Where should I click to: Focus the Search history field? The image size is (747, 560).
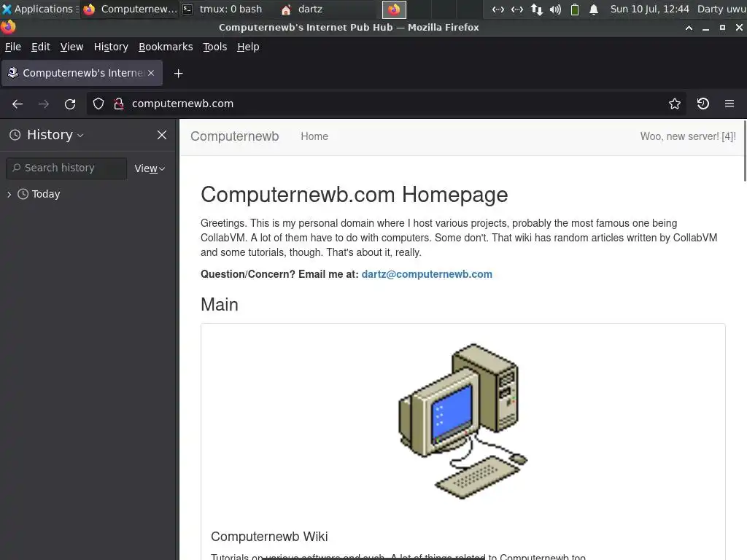(x=66, y=168)
